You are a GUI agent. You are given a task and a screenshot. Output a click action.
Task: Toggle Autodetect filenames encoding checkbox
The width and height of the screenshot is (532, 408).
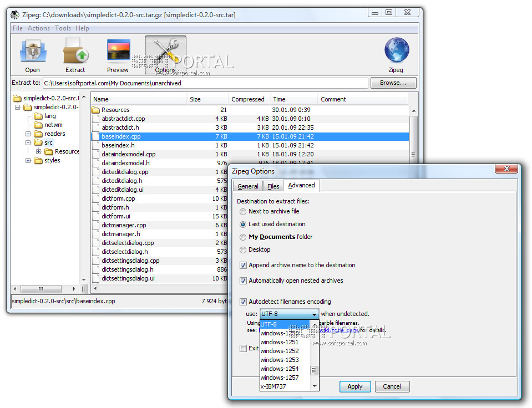point(243,302)
